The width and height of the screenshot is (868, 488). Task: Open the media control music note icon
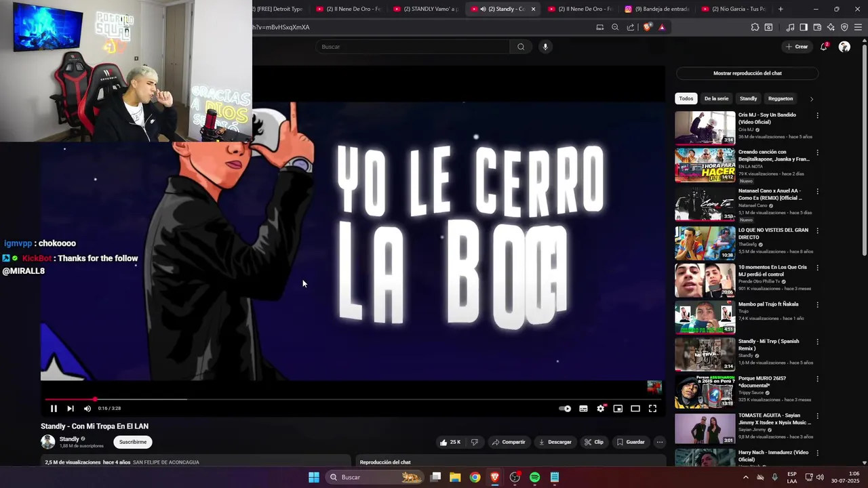pos(790,27)
